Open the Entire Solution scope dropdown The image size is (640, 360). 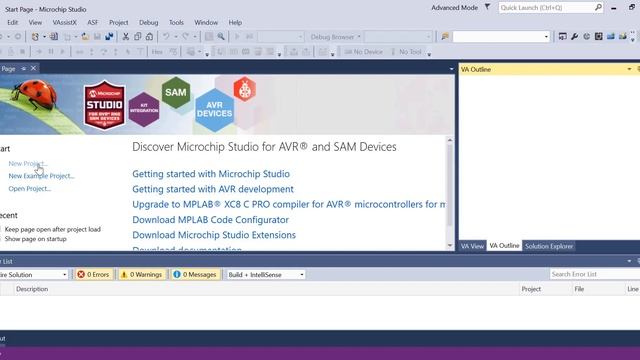[33, 275]
